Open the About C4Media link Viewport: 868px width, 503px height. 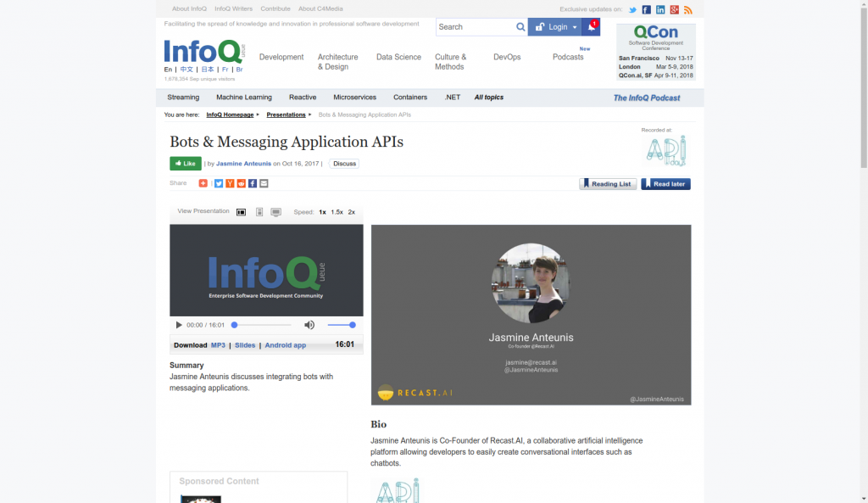pos(320,8)
